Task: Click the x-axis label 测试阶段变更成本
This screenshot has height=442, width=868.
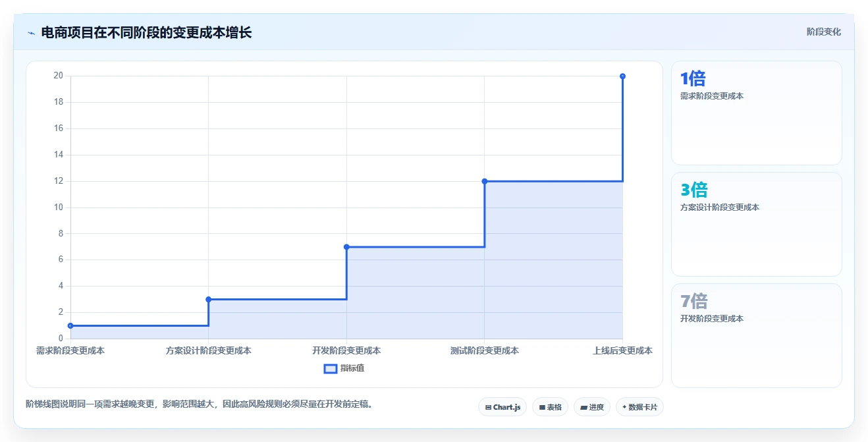Action: [484, 350]
